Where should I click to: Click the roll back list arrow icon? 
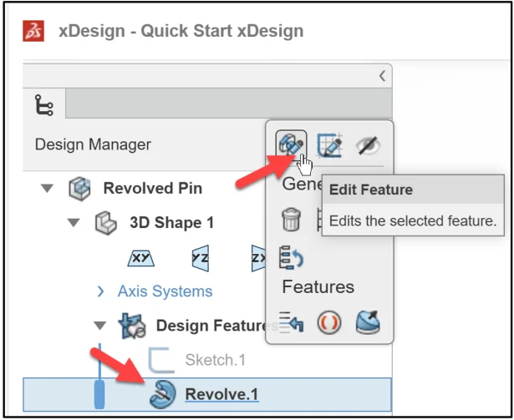(x=291, y=322)
